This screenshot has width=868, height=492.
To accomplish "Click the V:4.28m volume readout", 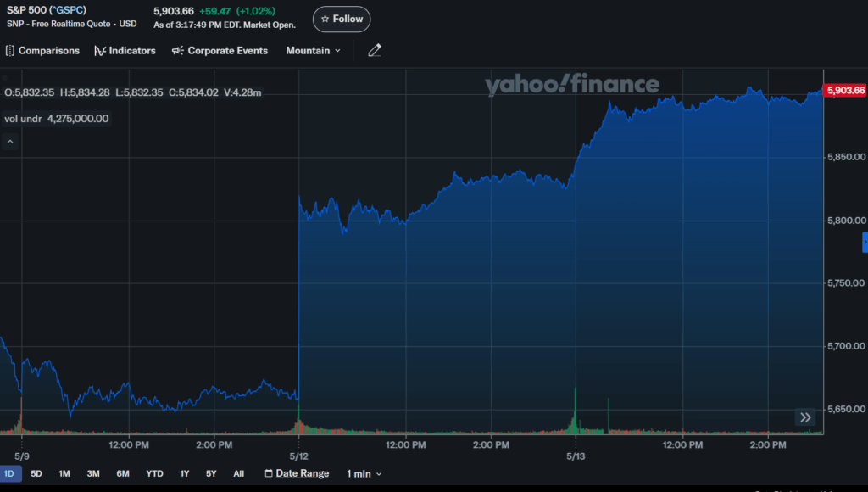I will pyautogui.click(x=242, y=92).
